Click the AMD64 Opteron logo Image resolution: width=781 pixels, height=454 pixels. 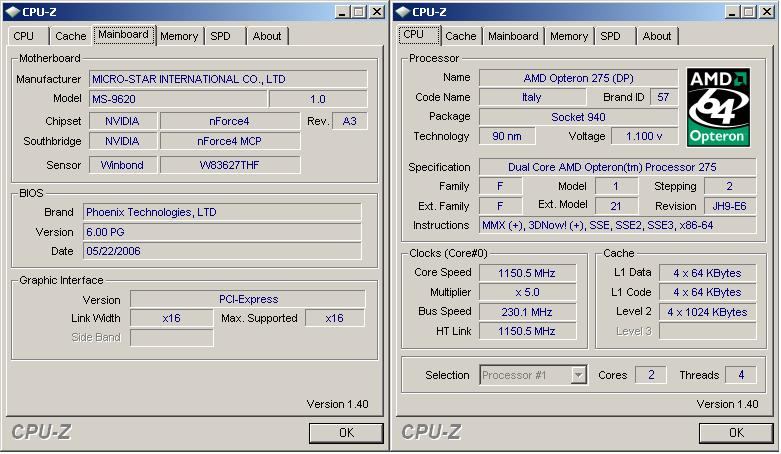coord(718,107)
